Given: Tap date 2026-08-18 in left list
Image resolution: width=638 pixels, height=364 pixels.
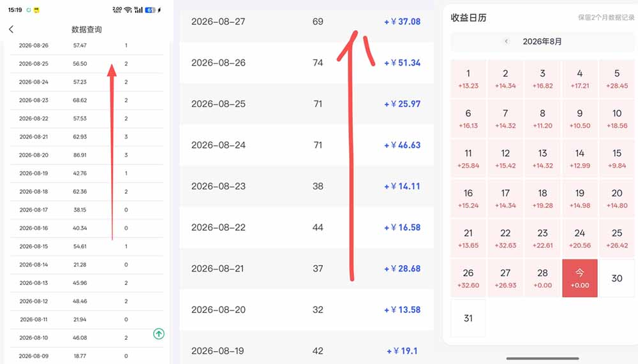Looking at the screenshot, I should coord(33,191).
